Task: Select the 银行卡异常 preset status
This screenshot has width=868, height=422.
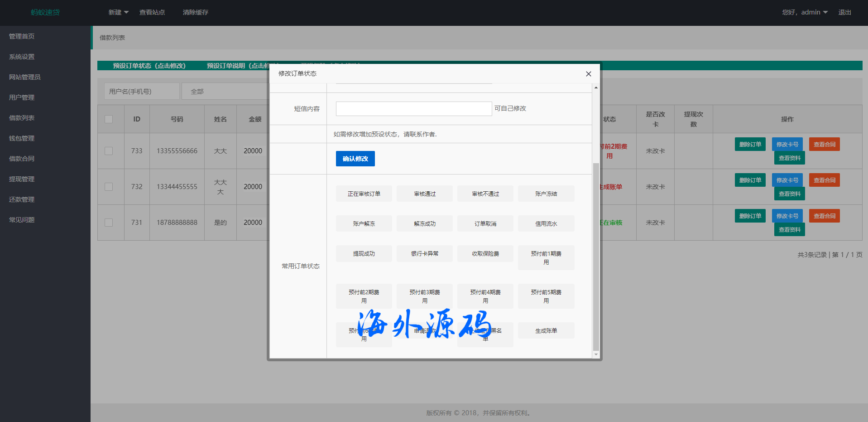Action: click(x=424, y=254)
